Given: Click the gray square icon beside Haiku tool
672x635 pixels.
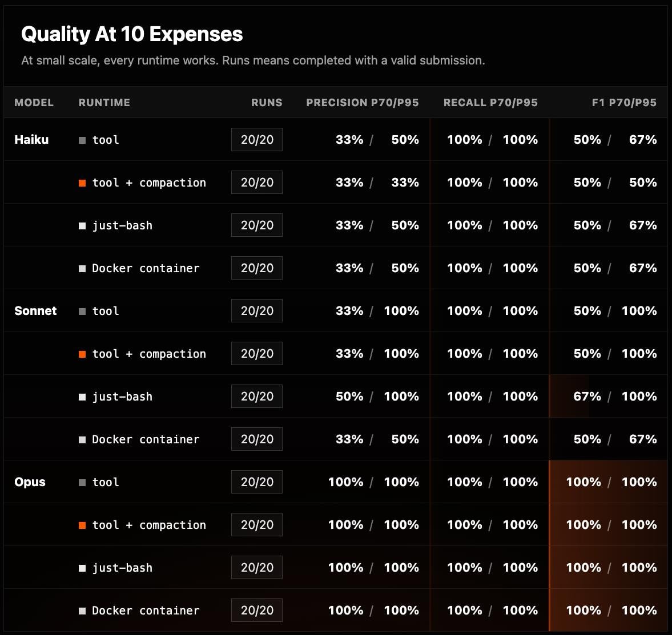Looking at the screenshot, I should (x=82, y=140).
